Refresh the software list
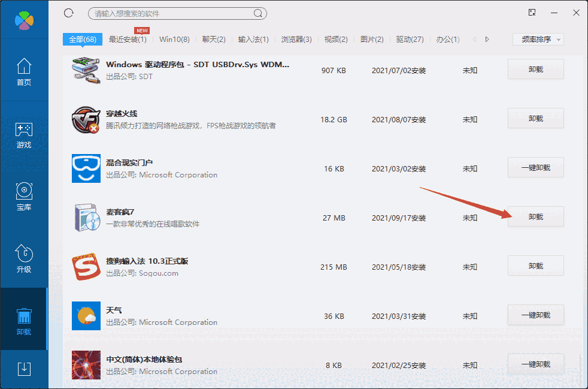The height and width of the screenshot is (389, 588). [x=68, y=12]
